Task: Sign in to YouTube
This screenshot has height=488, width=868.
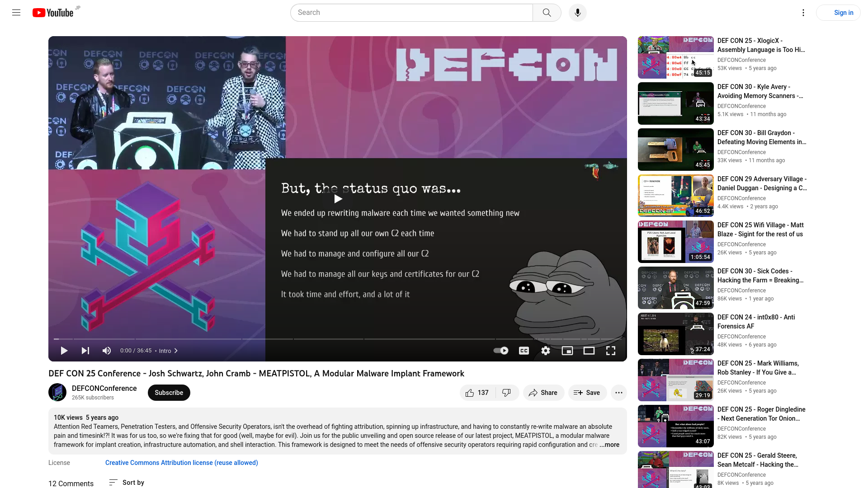Action: [x=839, y=13]
